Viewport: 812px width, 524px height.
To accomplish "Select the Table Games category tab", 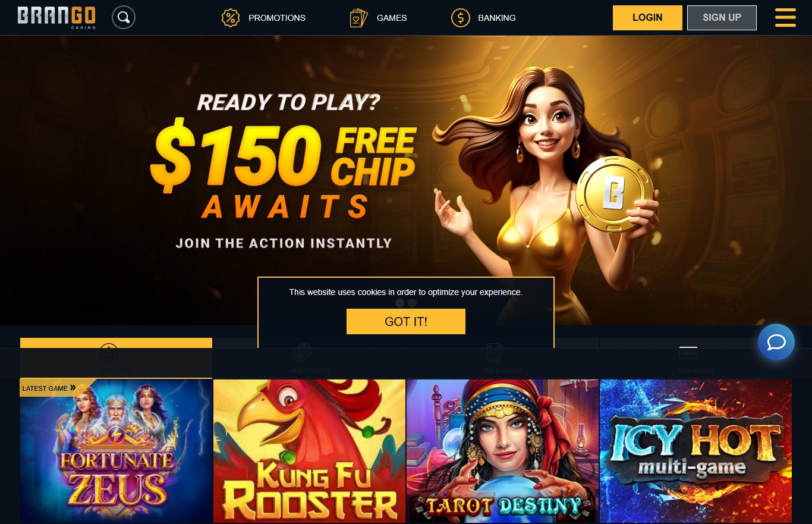I will tap(502, 357).
